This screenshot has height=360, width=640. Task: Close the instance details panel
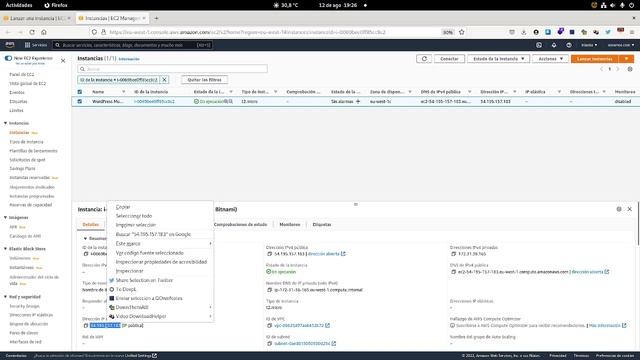point(629,209)
